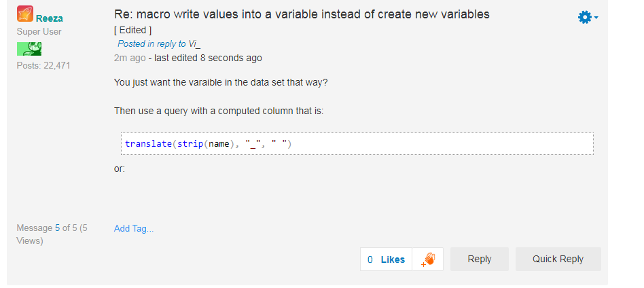Open the 'Re: macro write values' post title
The image size is (644, 288).
click(x=302, y=14)
